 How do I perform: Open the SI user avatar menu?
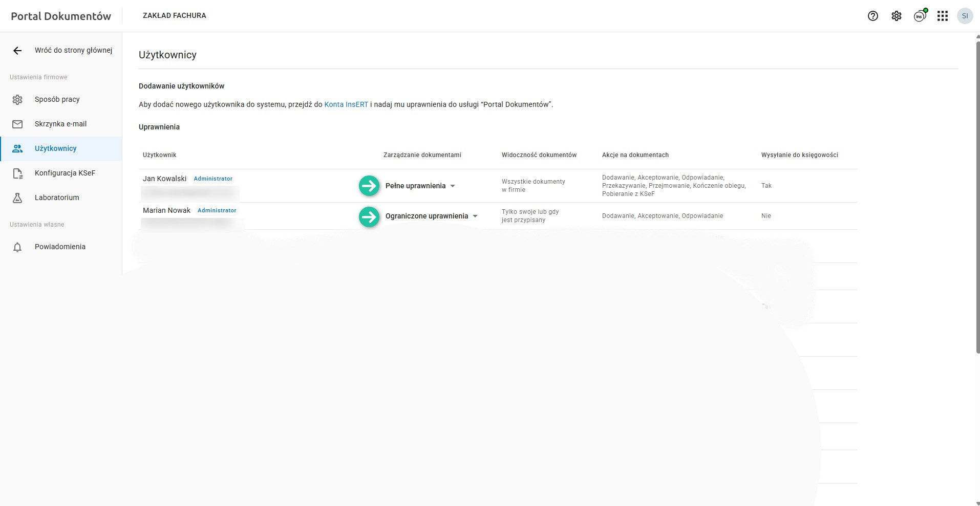[965, 16]
